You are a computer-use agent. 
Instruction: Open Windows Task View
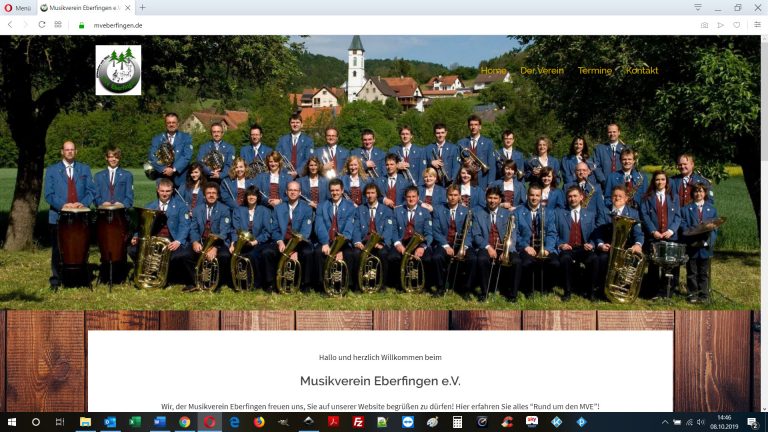click(x=60, y=422)
